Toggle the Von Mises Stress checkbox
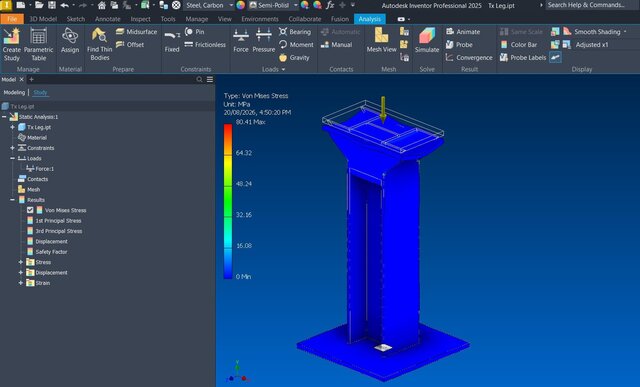 coord(30,210)
